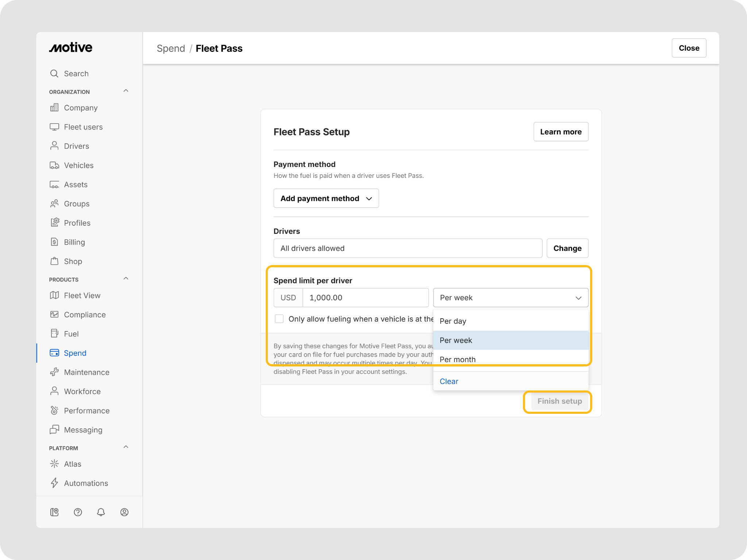Collapse the PRODUCTS section chevron

pyautogui.click(x=126, y=279)
